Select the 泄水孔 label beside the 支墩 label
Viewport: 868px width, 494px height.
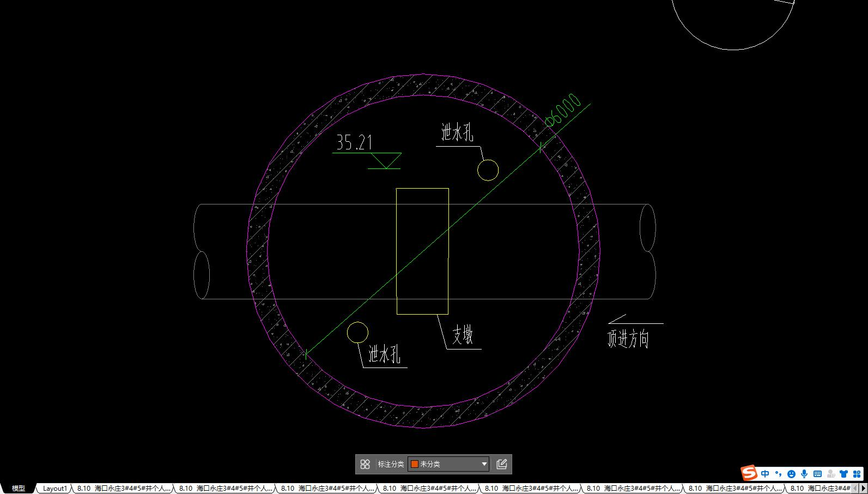coord(384,354)
